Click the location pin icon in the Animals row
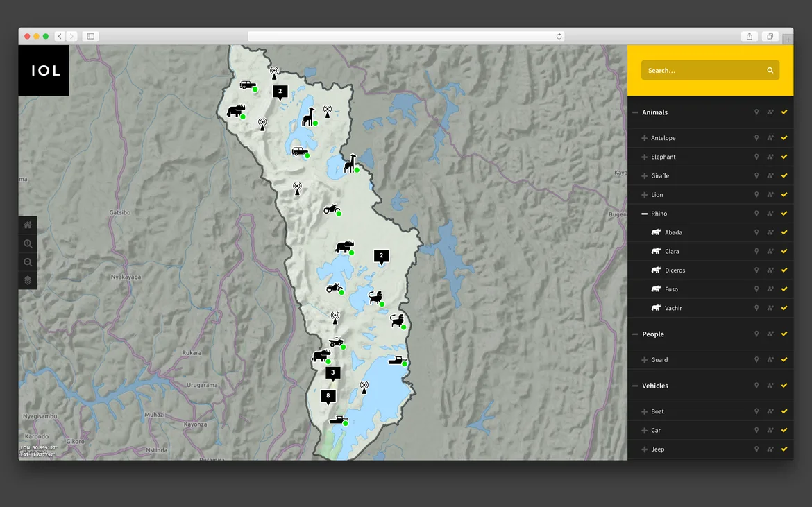 coord(756,112)
